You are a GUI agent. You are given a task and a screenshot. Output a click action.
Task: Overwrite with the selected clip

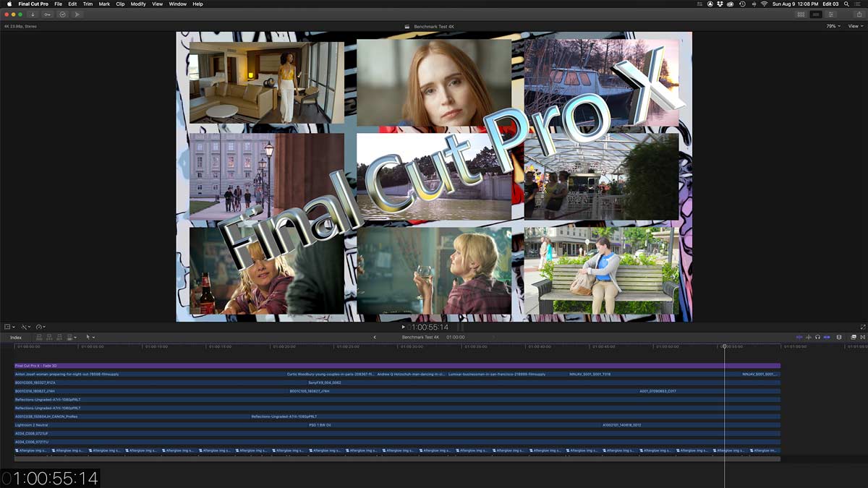coord(70,337)
